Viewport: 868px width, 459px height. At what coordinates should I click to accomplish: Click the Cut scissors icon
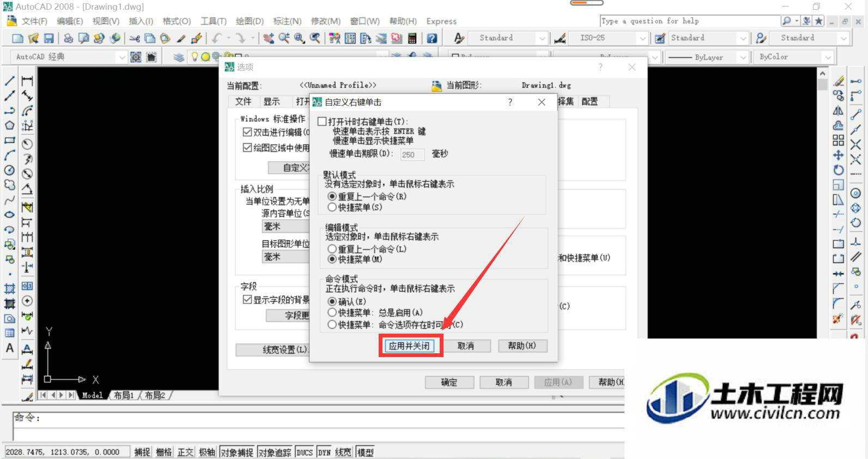135,38
